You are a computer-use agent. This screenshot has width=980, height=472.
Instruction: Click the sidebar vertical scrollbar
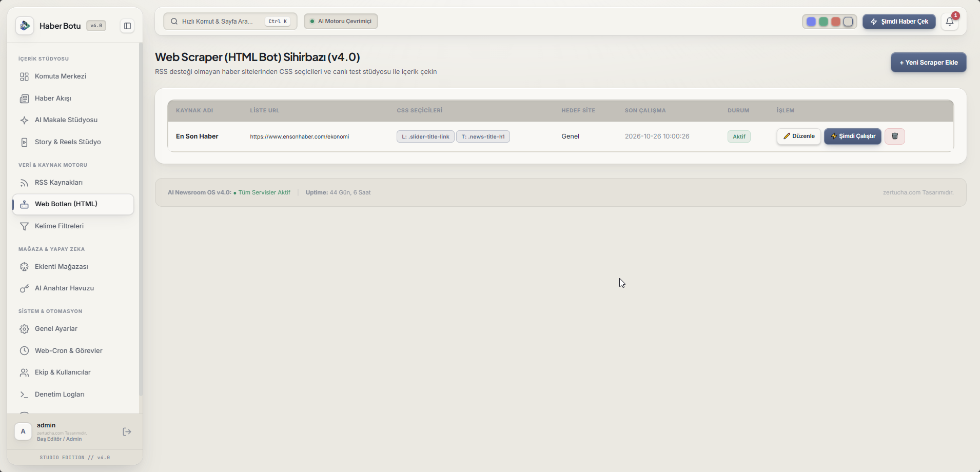[141, 220]
